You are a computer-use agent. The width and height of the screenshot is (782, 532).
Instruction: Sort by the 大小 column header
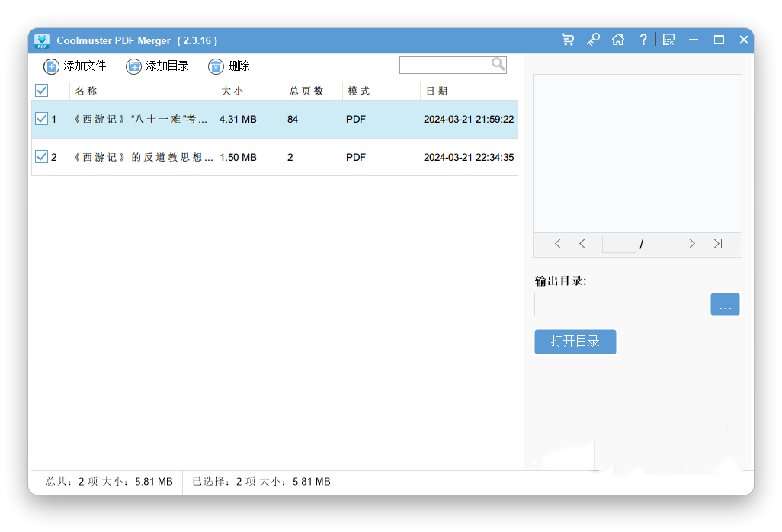[x=250, y=91]
